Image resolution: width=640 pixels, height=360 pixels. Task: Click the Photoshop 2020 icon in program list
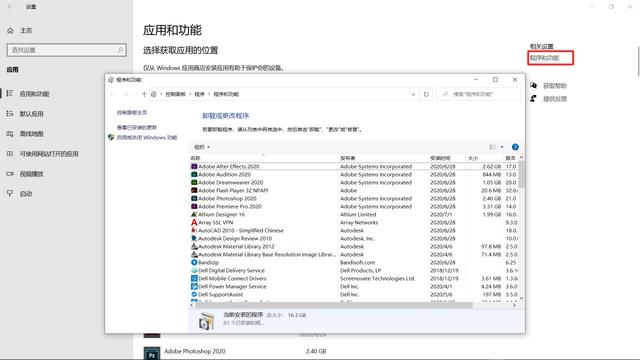194,198
